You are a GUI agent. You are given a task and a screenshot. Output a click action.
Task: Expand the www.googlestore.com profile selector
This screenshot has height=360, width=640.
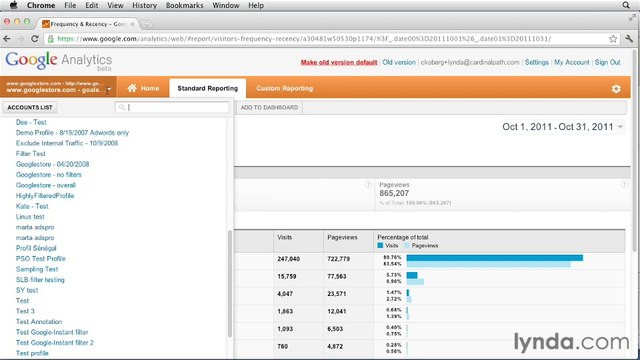click(58, 87)
